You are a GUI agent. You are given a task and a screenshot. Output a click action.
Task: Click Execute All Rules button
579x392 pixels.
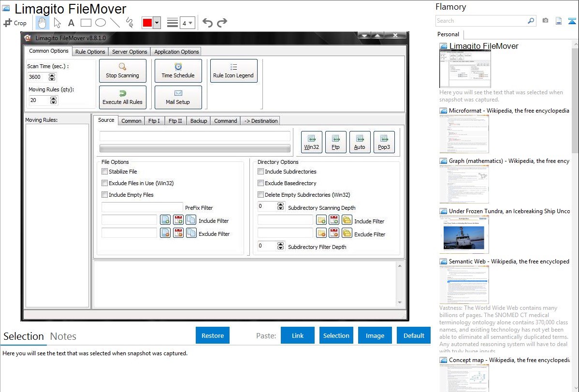pos(123,97)
